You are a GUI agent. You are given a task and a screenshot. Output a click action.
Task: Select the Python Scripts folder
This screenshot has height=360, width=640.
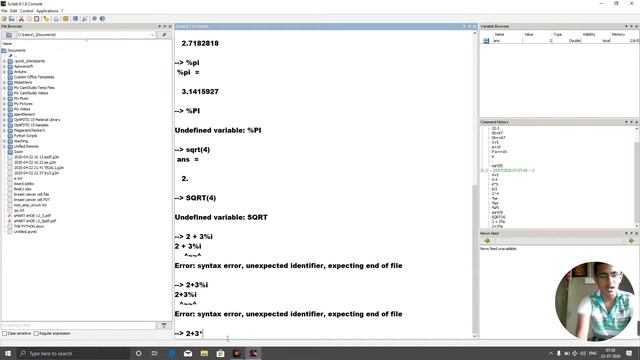point(26,136)
